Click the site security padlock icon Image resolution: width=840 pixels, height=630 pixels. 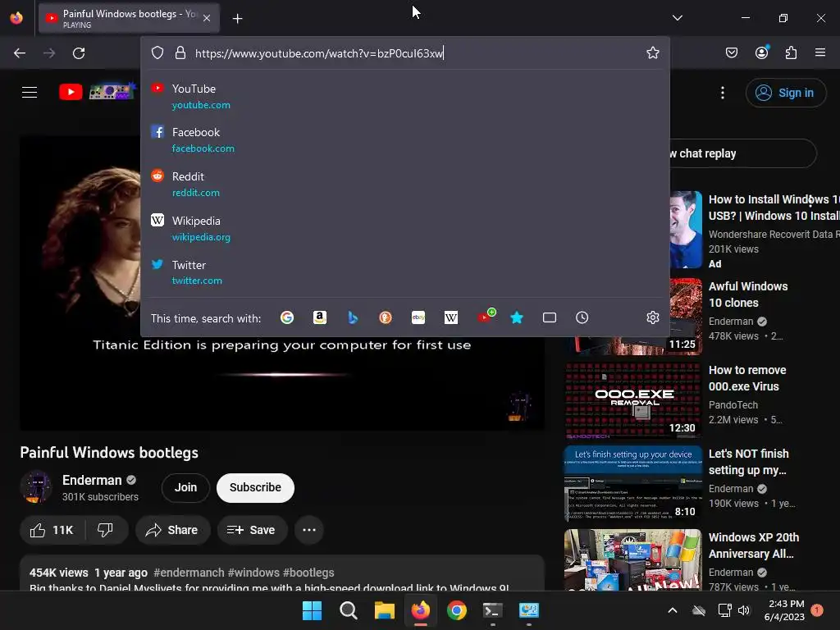pyautogui.click(x=180, y=53)
